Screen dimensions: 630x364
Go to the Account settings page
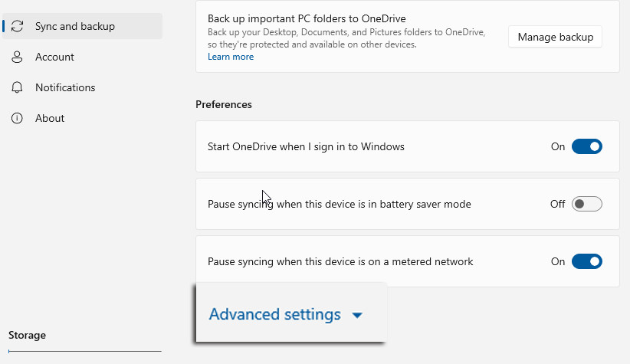click(54, 57)
